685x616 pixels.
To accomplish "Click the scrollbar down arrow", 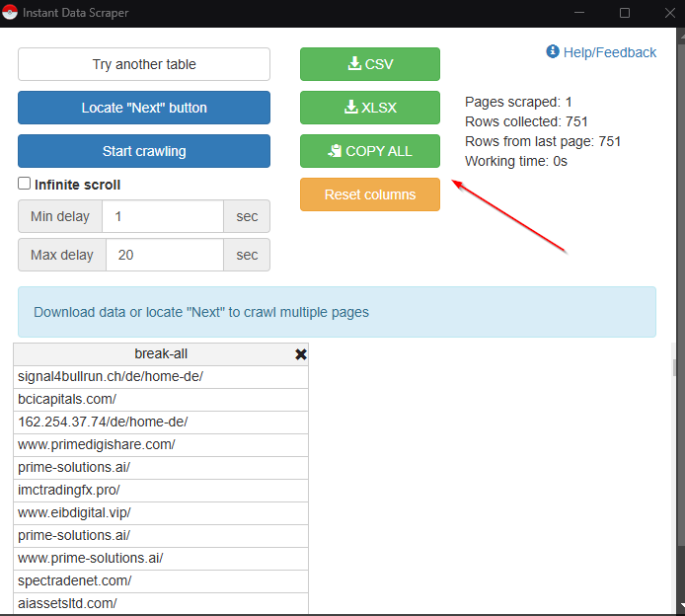I will 681,606.
